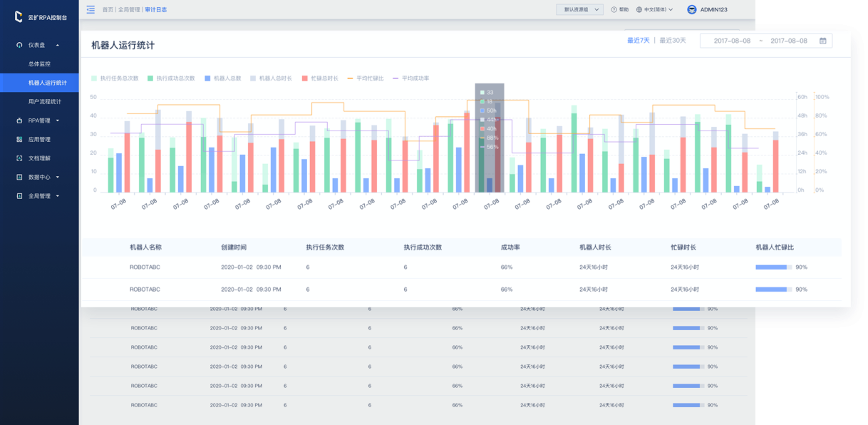Click the start date field in the date range

pos(732,41)
